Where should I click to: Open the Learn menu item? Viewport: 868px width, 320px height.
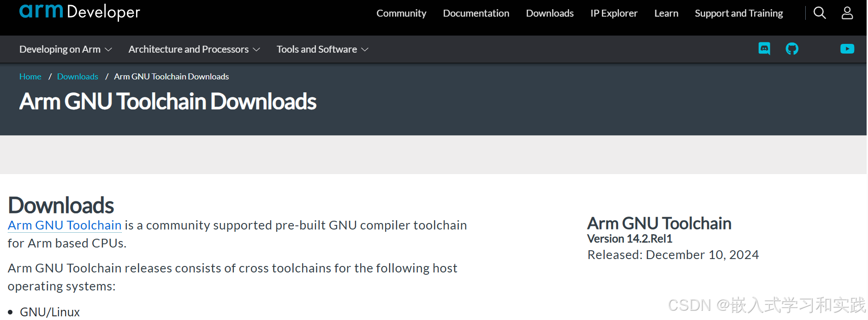[x=666, y=13]
